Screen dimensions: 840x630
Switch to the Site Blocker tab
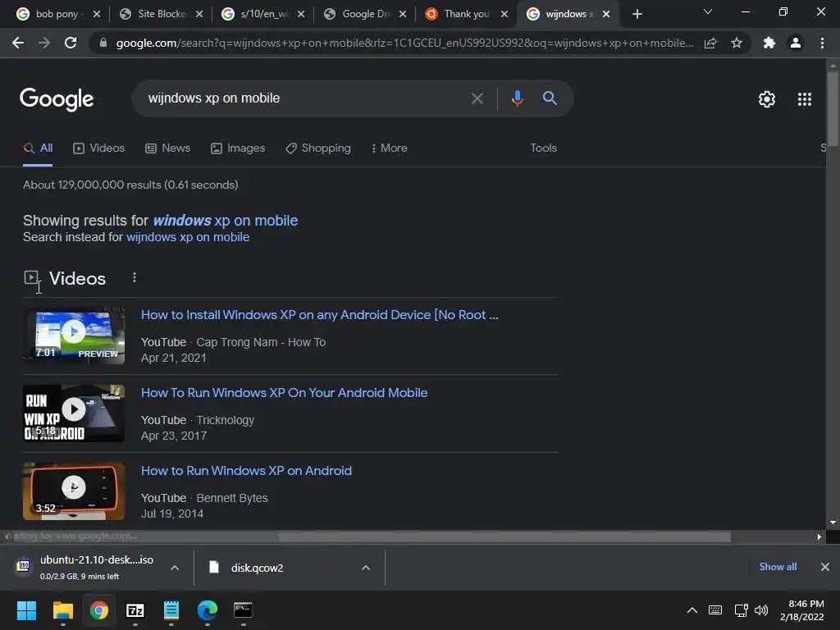click(161, 14)
